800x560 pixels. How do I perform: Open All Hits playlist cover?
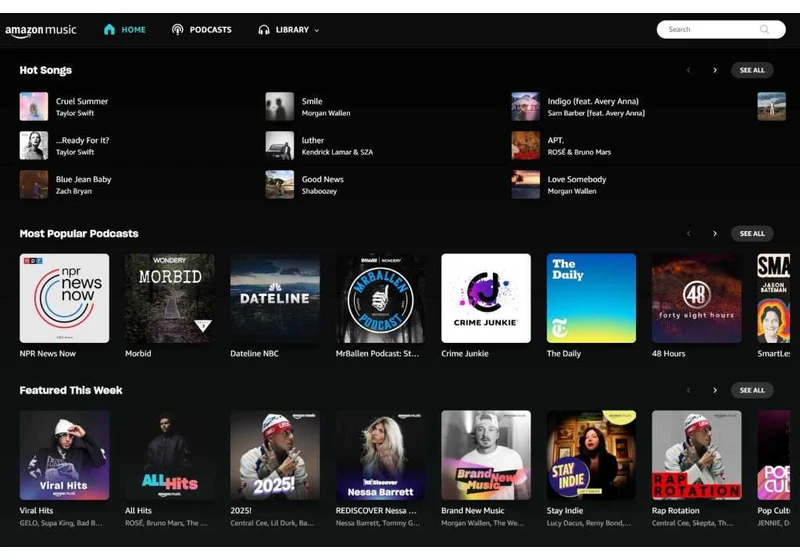(x=169, y=455)
